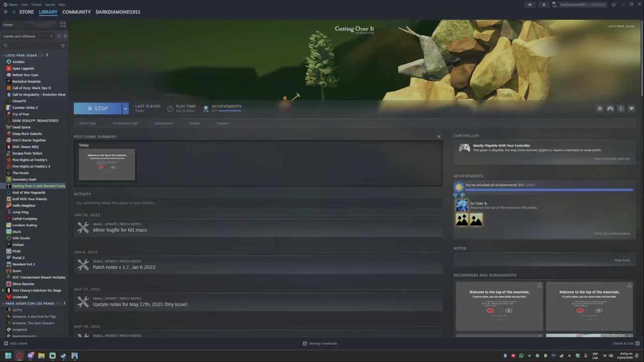Go to the STORE tab
The image size is (644, 362).
pyautogui.click(x=27, y=12)
